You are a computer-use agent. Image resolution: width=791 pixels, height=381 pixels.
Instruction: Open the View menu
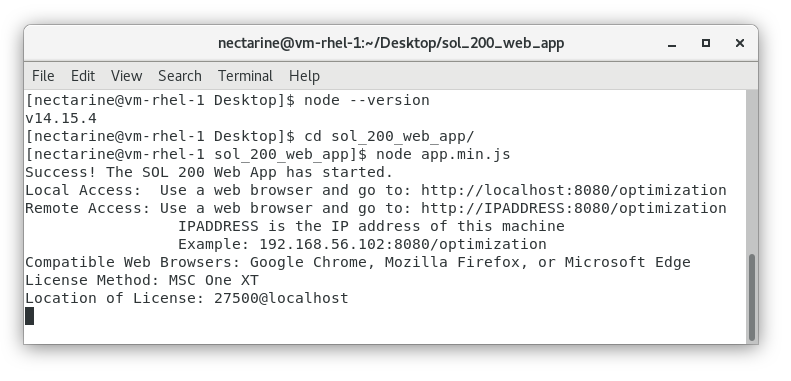pos(126,76)
